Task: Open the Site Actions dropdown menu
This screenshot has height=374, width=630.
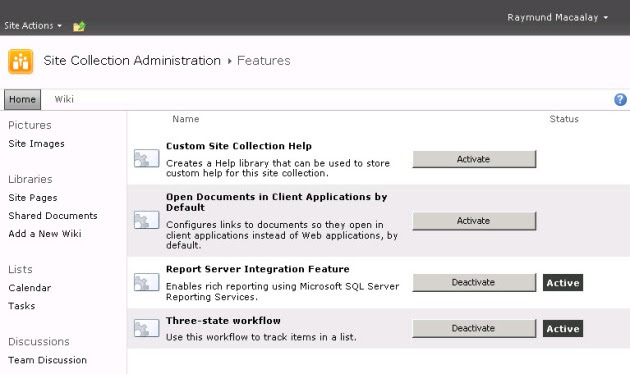Action: click(x=33, y=26)
